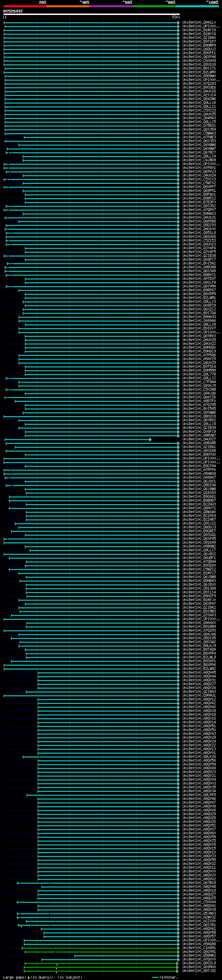Open hit UniRef100_Q941L0
This screenshot has width=222, height=980.
point(199,23)
